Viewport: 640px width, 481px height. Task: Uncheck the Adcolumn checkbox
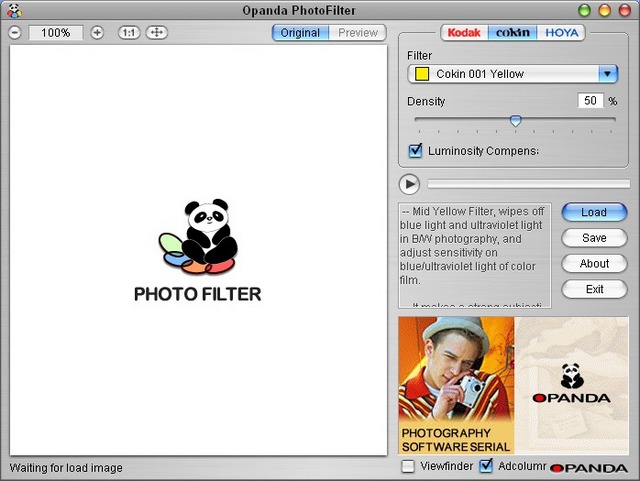[486, 466]
